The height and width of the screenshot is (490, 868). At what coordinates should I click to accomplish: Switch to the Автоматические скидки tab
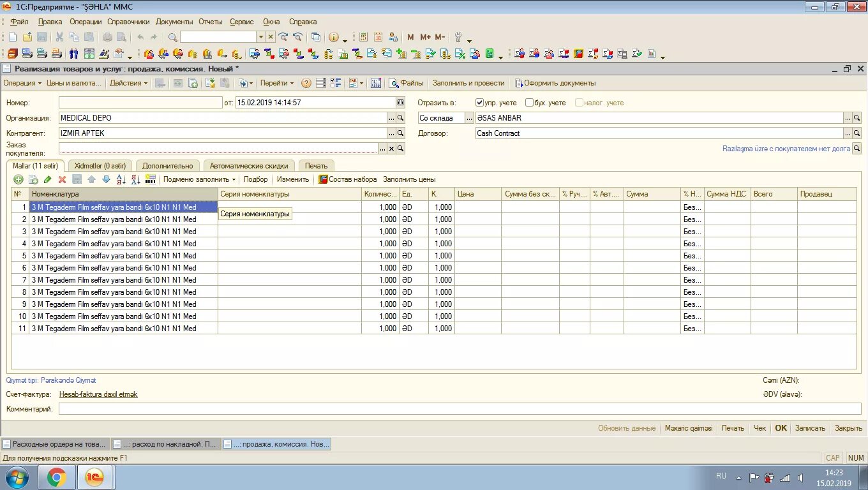[x=250, y=166]
